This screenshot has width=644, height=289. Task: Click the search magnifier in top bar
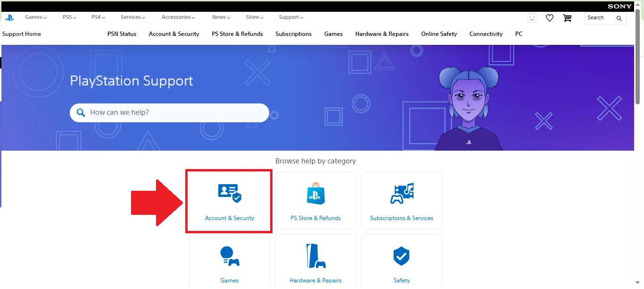pos(619,18)
